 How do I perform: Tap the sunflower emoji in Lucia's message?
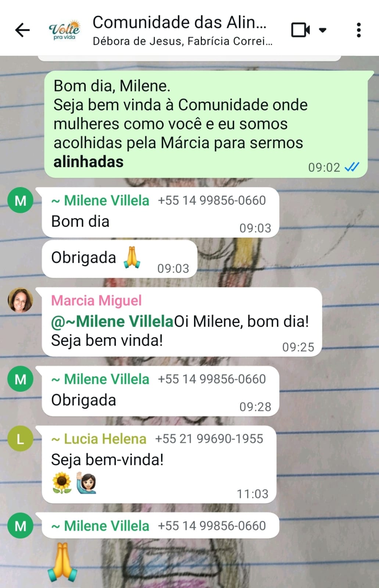pos(62,483)
